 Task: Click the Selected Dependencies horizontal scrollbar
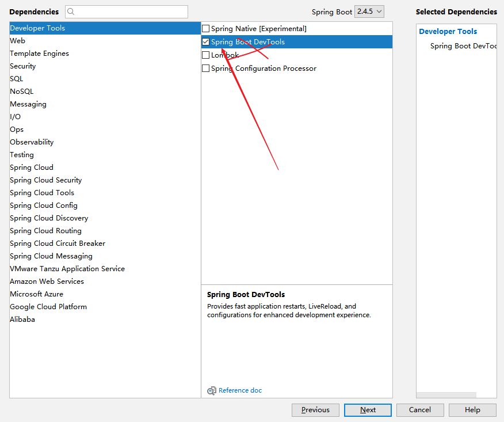446,395
